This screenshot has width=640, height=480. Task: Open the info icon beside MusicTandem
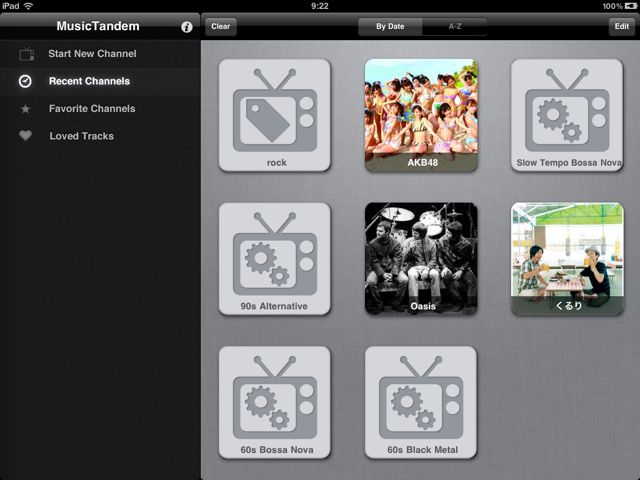point(187,27)
